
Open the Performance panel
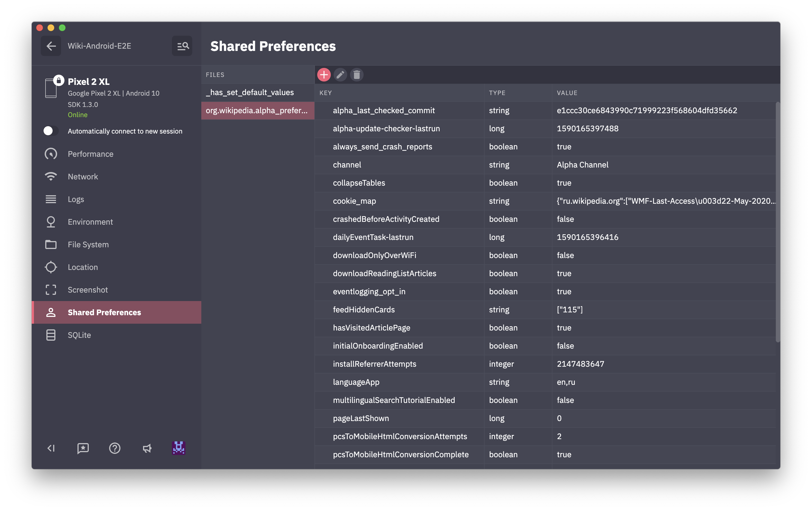coord(90,154)
